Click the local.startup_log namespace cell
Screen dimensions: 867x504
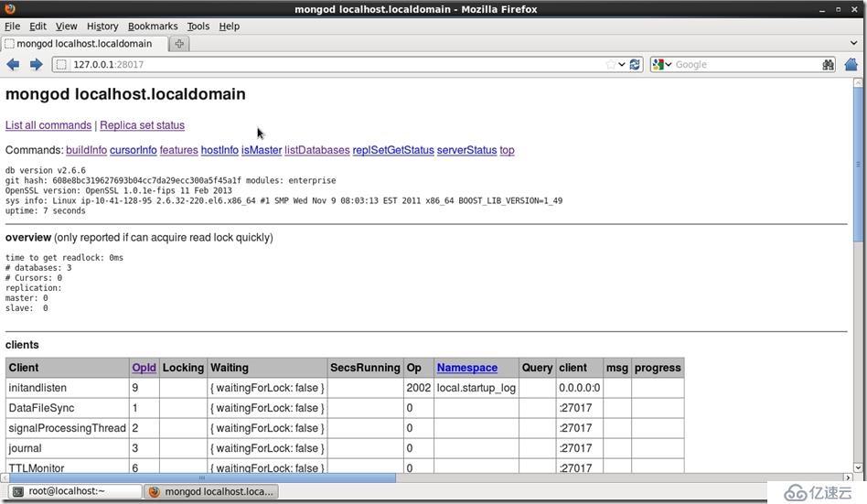(476, 388)
